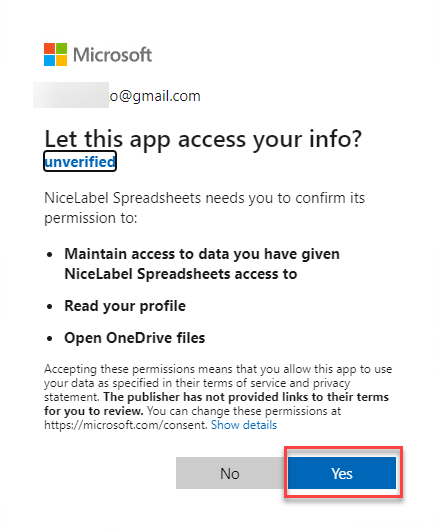Click the blue square of Microsoft logo
Image resolution: width=438 pixels, height=530 pixels.
point(49,60)
